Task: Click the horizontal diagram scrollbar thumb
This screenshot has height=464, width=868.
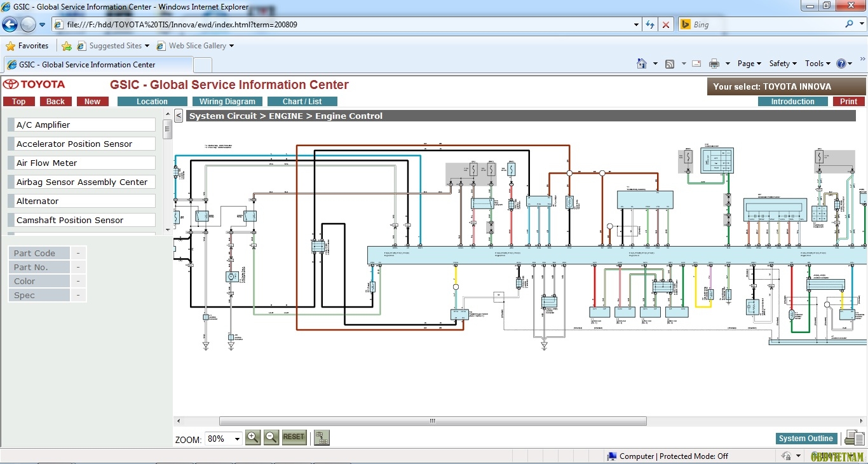Action: click(433, 421)
